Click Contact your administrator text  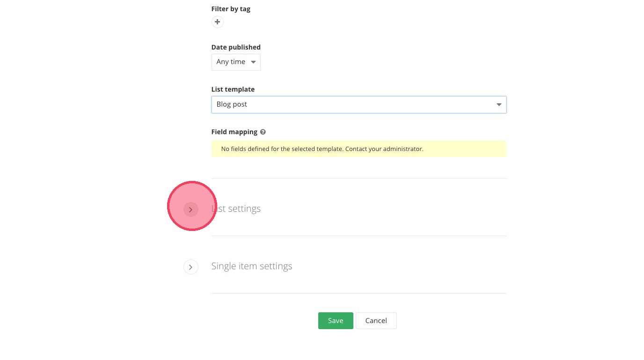[x=385, y=149]
